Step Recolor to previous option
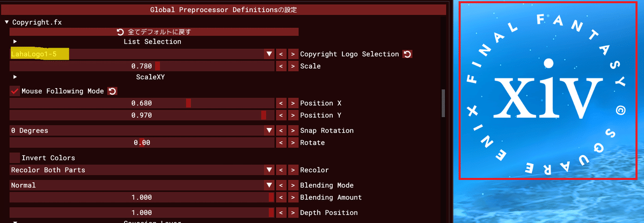Viewport: 644px width, 223px height. 281,170
